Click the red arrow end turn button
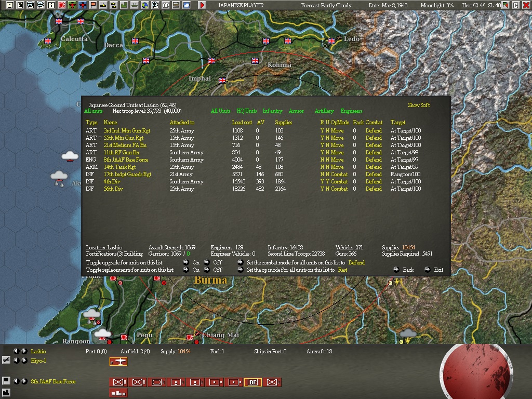Image resolution: width=532 pixels, height=399 pixels. (202, 5)
